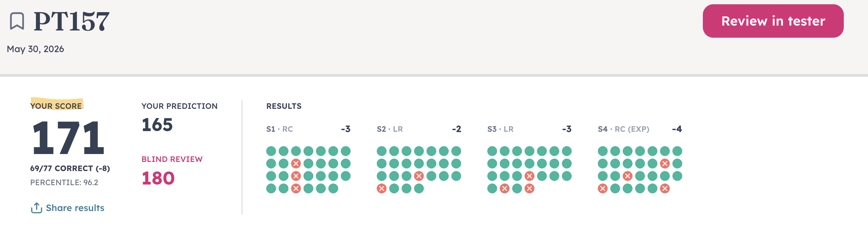Click the share upload icon
The height and width of the screenshot is (234, 868).
click(x=36, y=208)
